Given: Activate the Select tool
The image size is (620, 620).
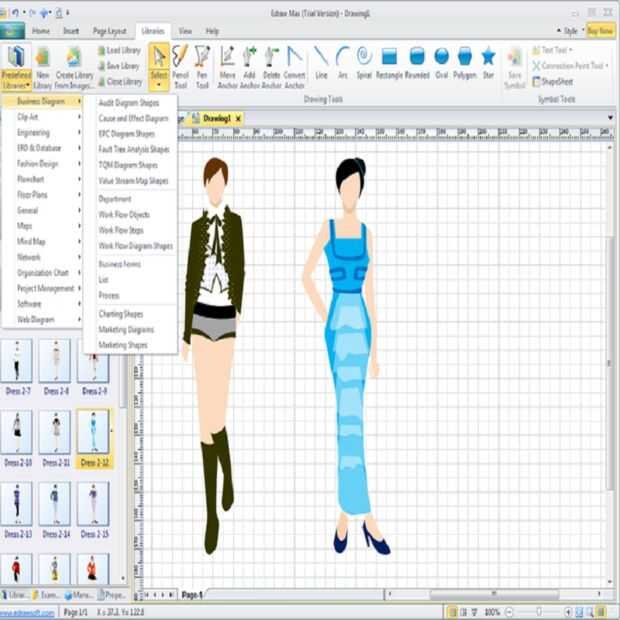Looking at the screenshot, I should point(159,67).
